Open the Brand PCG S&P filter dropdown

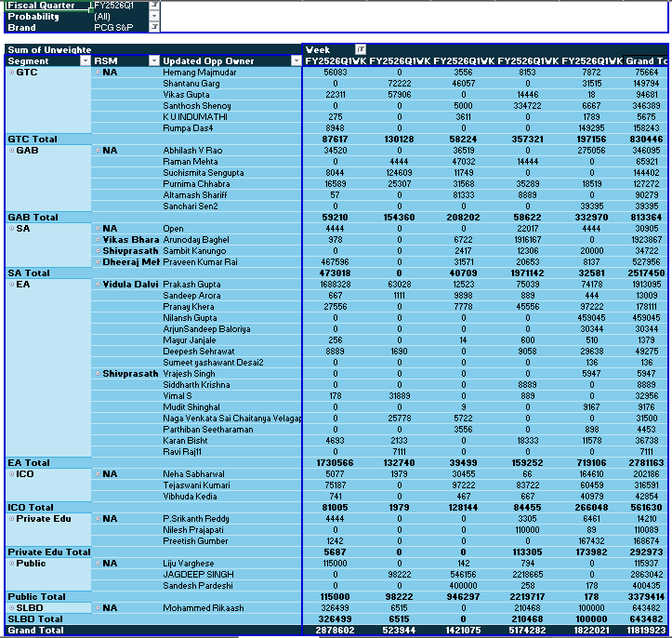click(x=154, y=27)
